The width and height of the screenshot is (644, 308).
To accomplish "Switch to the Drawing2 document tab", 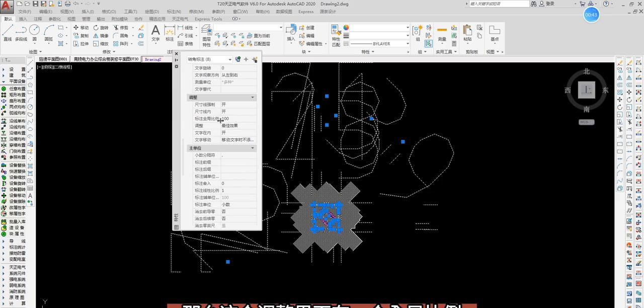I will pyautogui.click(x=153, y=59).
